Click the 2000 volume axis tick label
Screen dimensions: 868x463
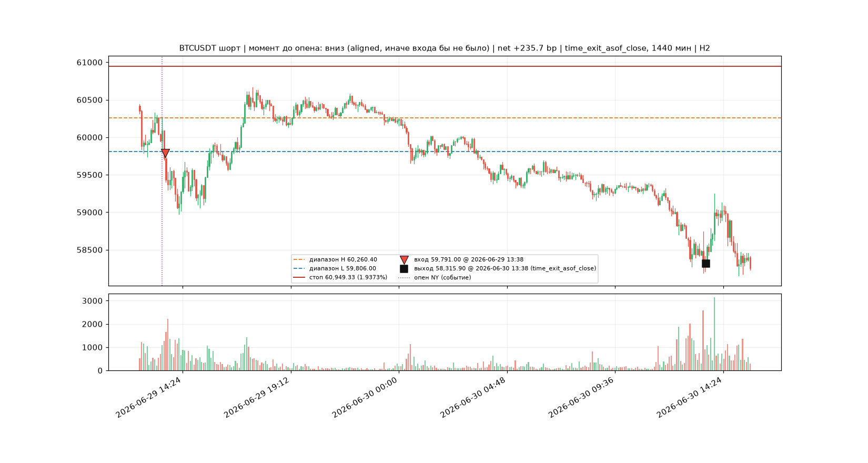coord(93,324)
